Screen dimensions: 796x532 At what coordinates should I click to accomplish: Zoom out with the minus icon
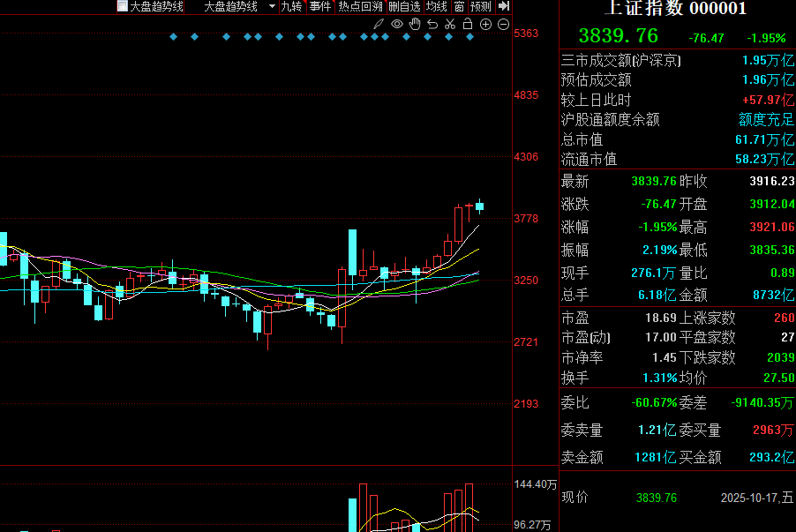(502, 24)
